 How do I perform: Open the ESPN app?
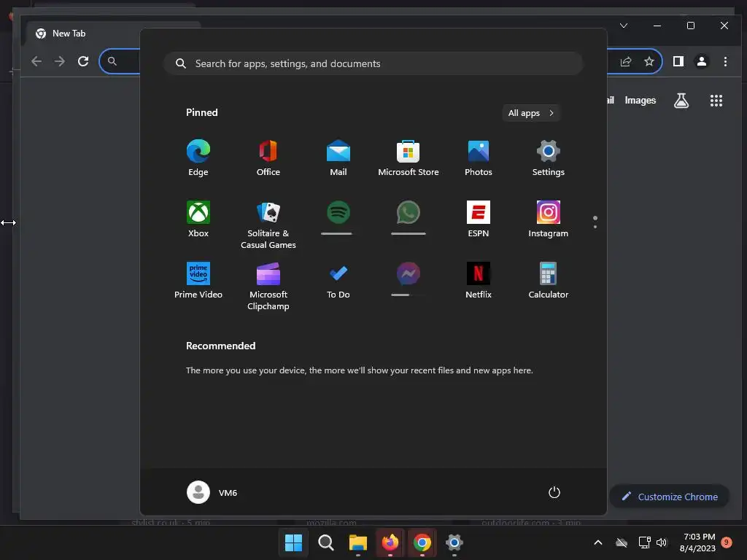coord(479,219)
